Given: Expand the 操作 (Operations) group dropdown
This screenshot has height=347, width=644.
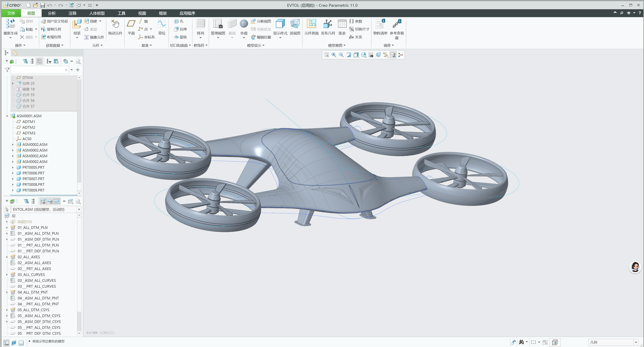Looking at the screenshot, I should click(x=20, y=45).
